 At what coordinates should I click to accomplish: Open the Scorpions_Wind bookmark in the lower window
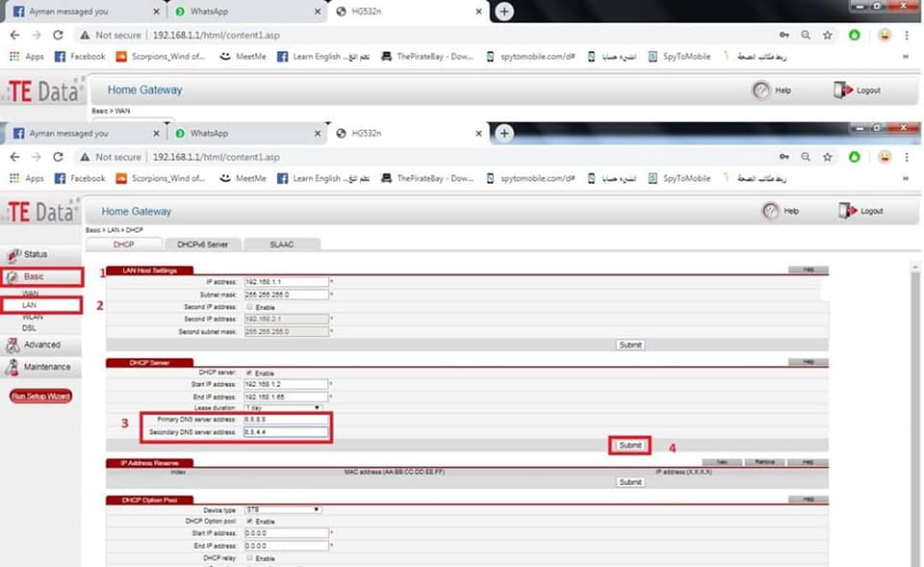click(161, 178)
